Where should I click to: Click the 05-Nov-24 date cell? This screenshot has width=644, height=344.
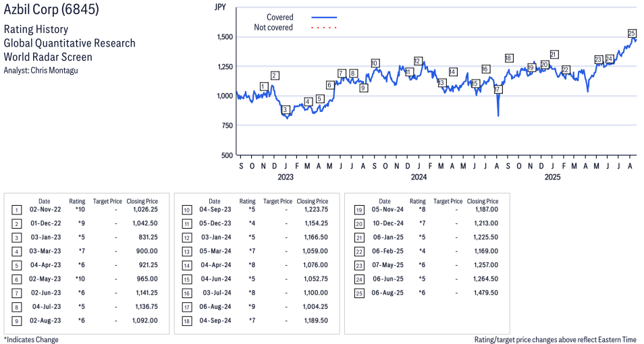click(387, 209)
